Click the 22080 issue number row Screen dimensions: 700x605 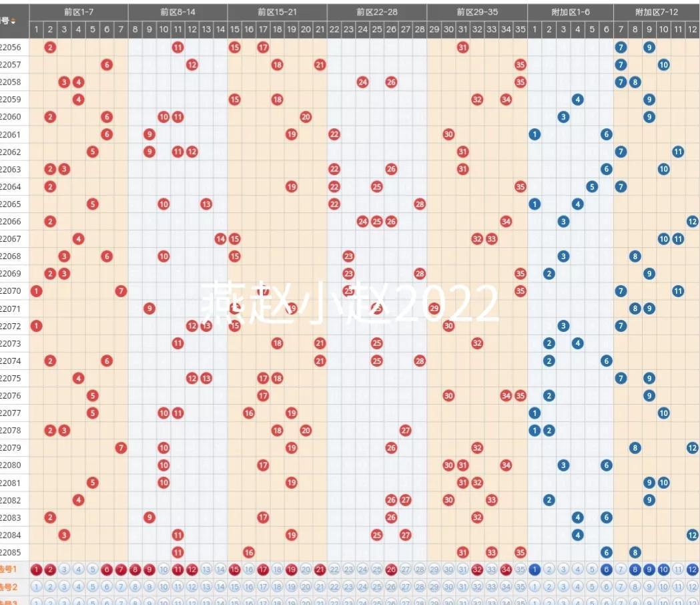point(12,465)
